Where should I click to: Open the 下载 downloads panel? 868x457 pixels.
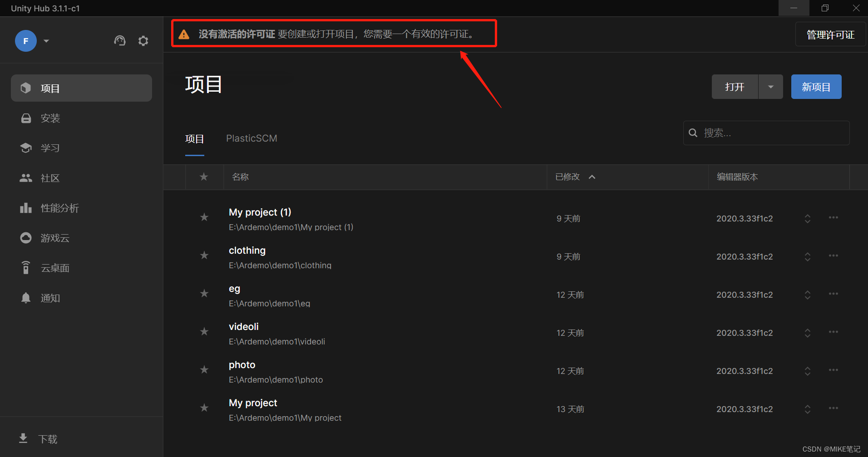[x=38, y=439]
